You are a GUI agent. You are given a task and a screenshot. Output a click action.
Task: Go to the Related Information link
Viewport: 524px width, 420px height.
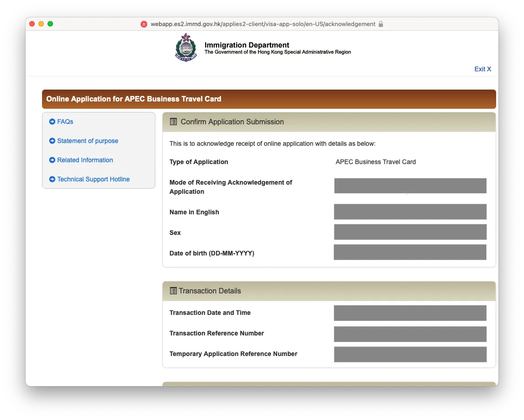[x=85, y=160]
